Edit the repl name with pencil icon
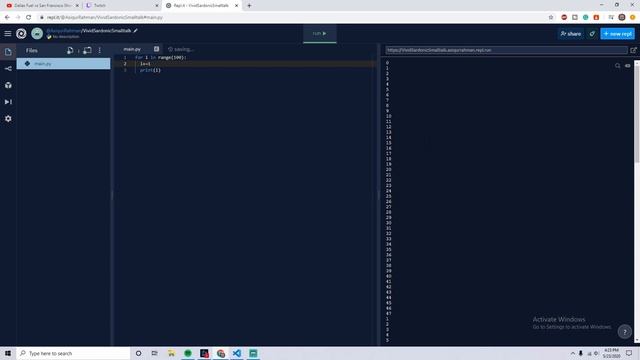The width and height of the screenshot is (640, 360). pyautogui.click(x=136, y=31)
